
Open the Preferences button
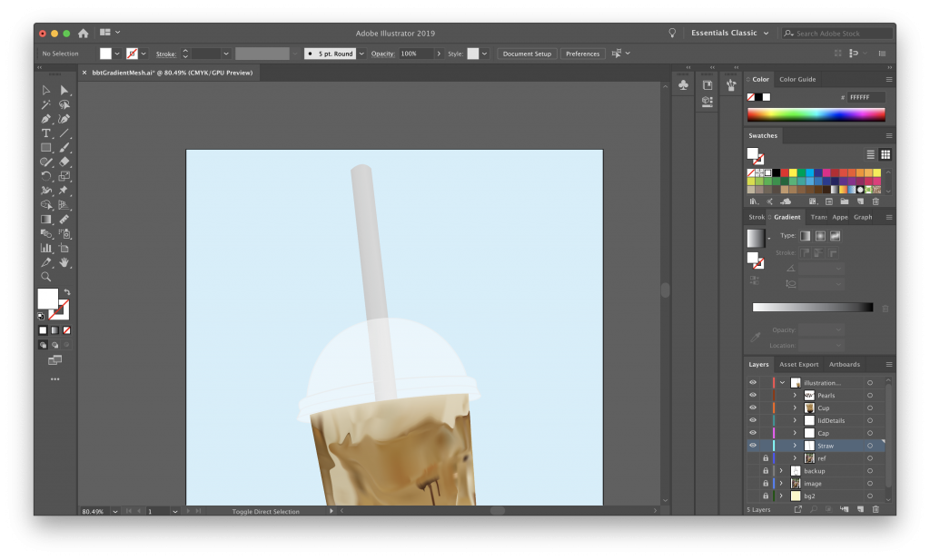582,54
